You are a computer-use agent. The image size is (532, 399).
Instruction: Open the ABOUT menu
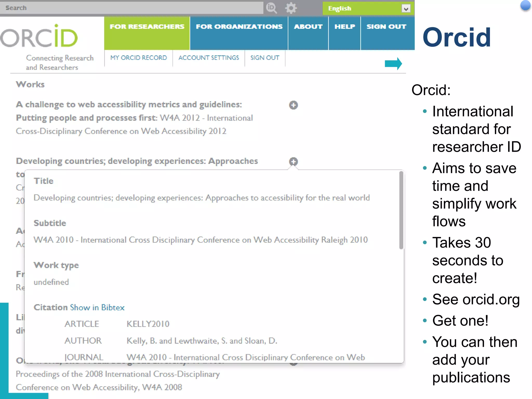point(308,33)
